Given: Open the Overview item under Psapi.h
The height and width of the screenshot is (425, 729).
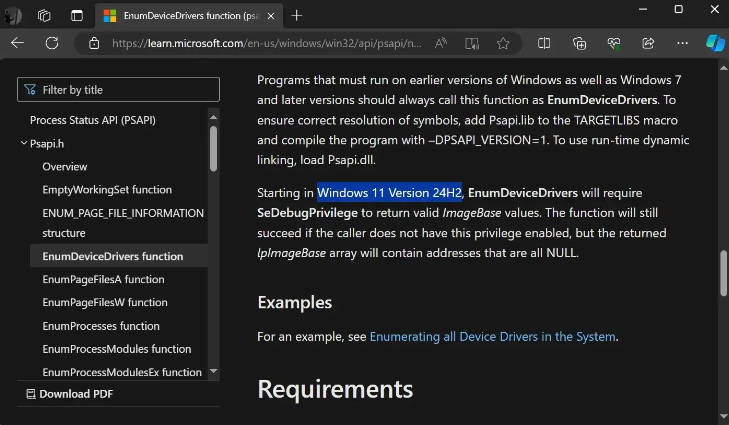Looking at the screenshot, I should pos(65,166).
